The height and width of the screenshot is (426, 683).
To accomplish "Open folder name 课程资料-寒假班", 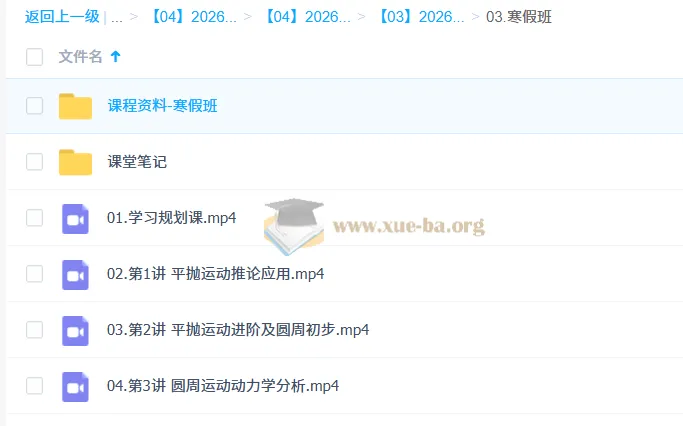I will (162, 106).
